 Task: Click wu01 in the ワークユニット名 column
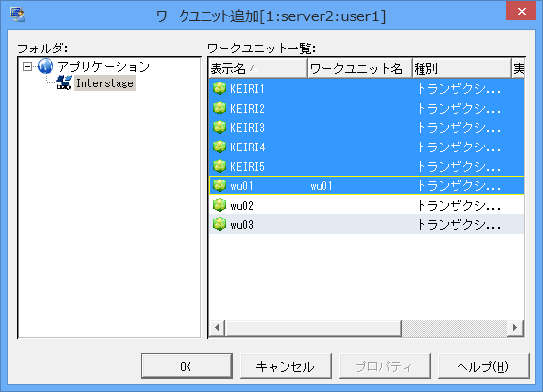pyautogui.click(x=322, y=186)
